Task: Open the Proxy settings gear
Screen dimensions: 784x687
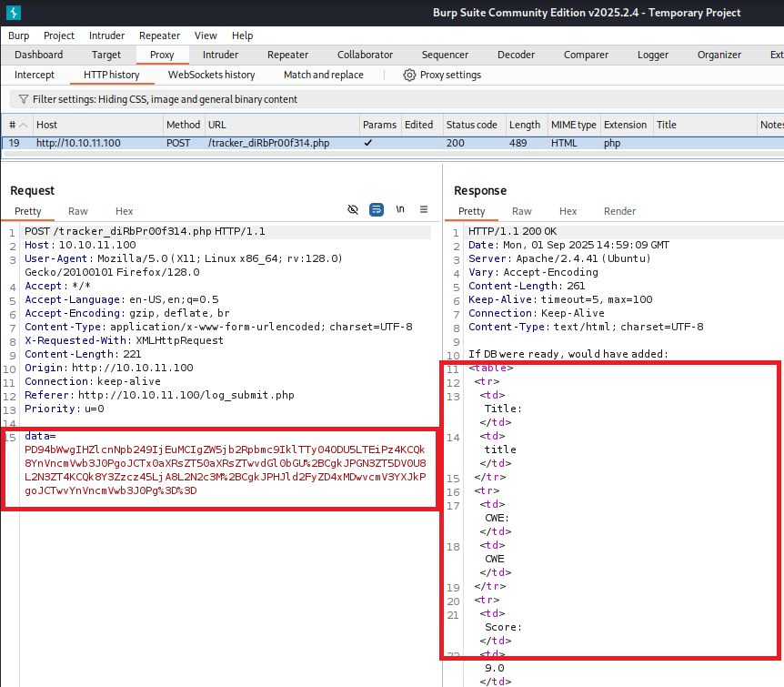Action: coord(409,75)
